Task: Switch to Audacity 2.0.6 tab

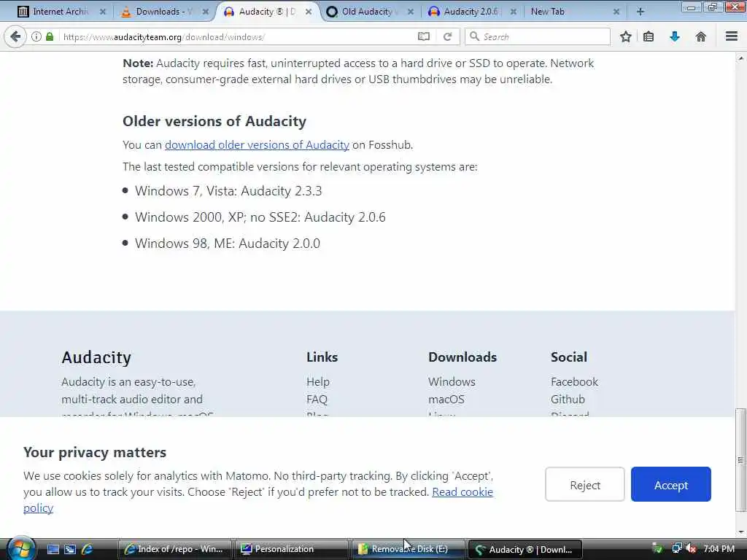Action: point(472,12)
